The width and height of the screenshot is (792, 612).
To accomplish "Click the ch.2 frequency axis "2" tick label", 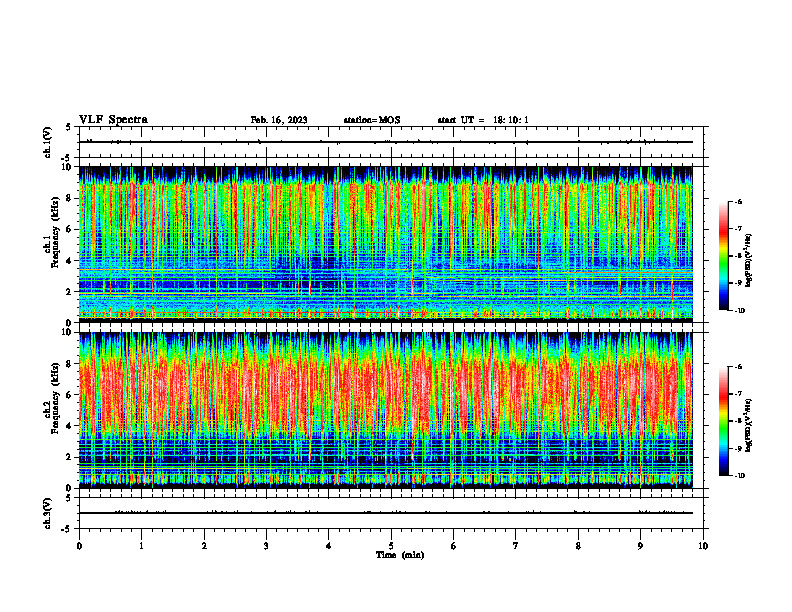I will tap(69, 457).
